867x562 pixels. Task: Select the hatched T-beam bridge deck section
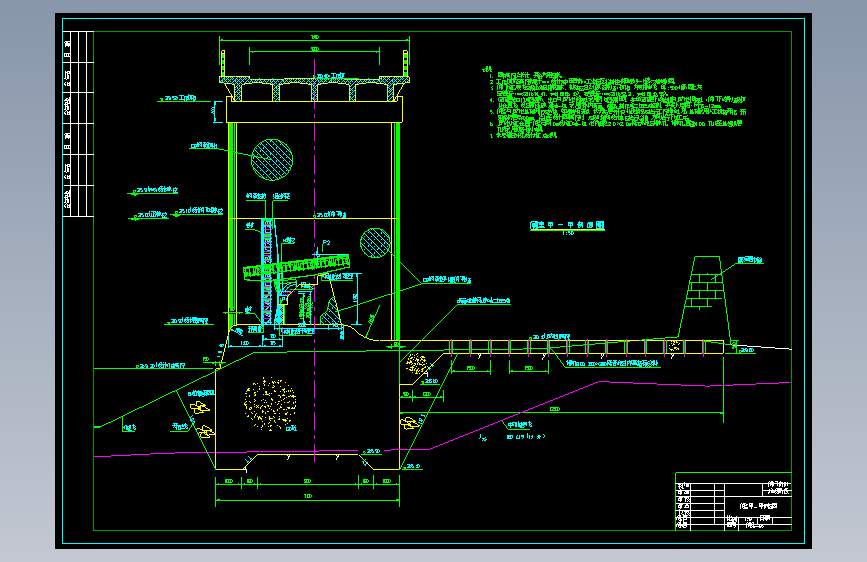click(x=315, y=89)
